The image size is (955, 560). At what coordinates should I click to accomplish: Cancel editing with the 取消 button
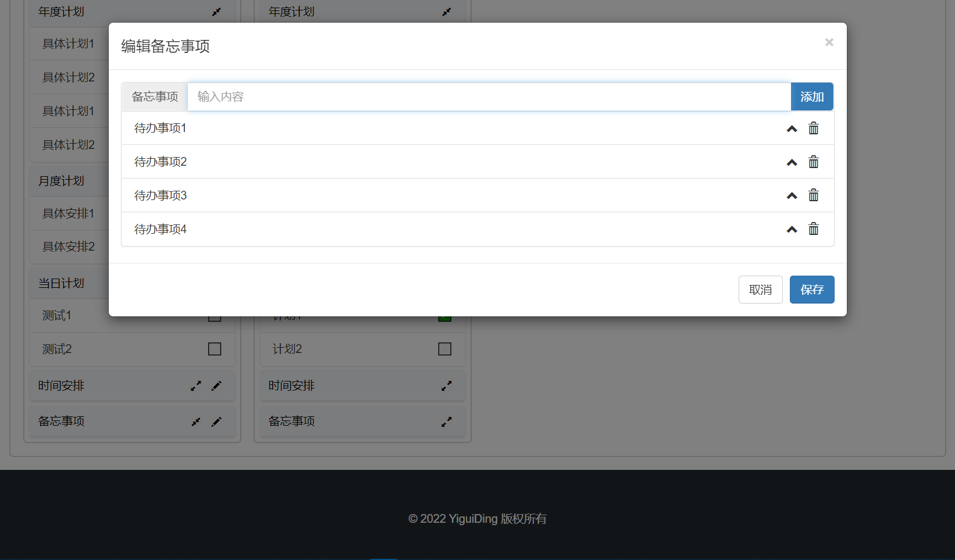[760, 290]
